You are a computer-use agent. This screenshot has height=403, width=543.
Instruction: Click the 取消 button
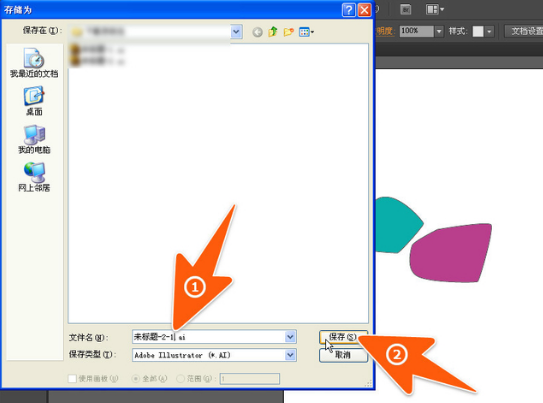click(343, 355)
